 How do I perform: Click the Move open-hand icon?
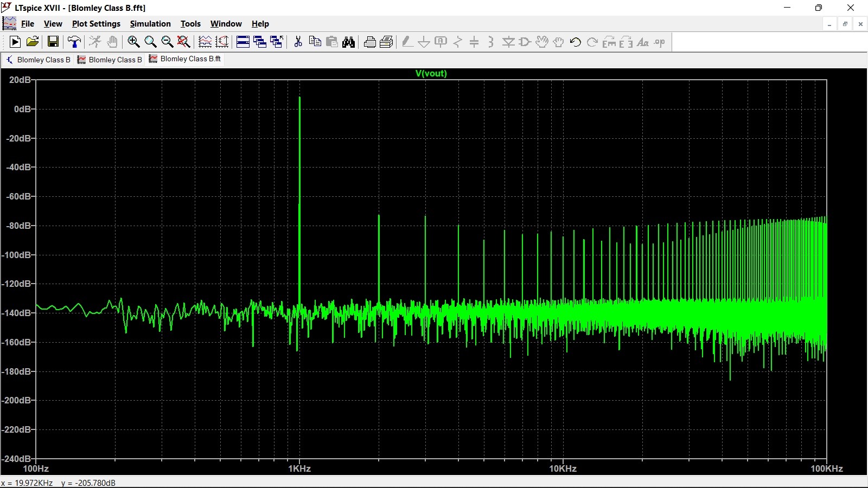coord(542,42)
